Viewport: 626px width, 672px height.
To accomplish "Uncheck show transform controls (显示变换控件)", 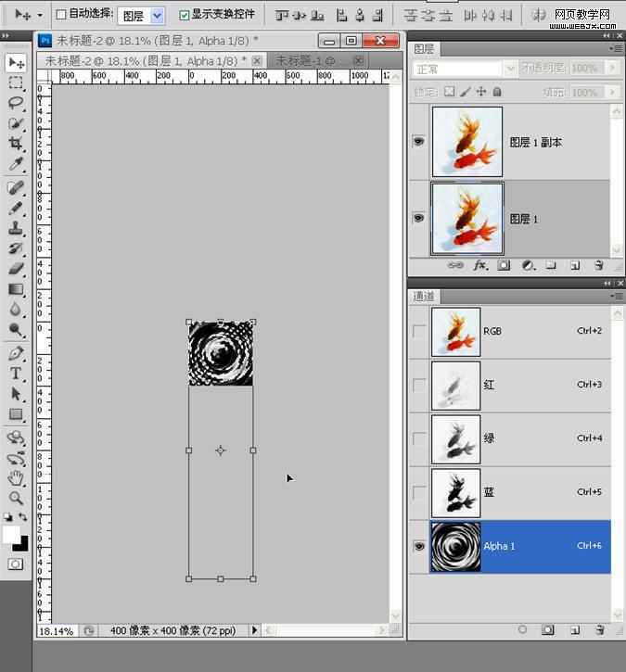I will pyautogui.click(x=185, y=16).
